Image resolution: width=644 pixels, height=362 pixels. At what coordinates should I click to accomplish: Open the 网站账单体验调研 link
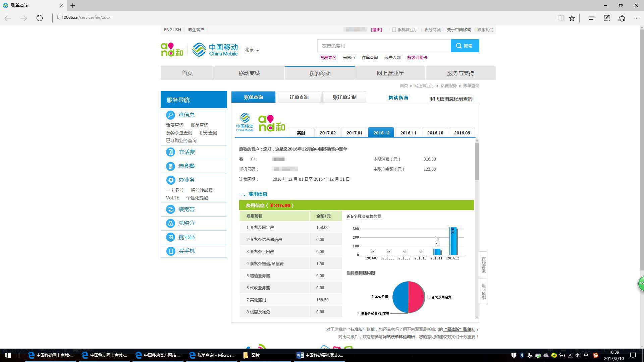point(399,337)
